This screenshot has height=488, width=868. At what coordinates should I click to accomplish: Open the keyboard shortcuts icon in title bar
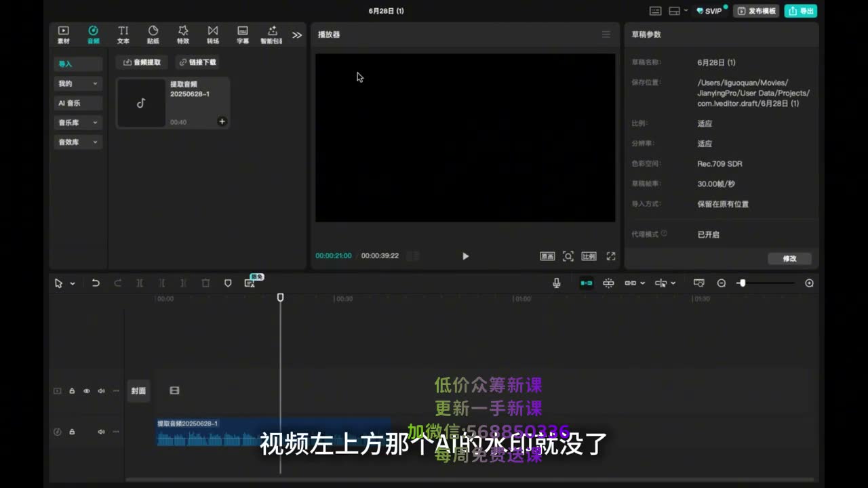[655, 11]
